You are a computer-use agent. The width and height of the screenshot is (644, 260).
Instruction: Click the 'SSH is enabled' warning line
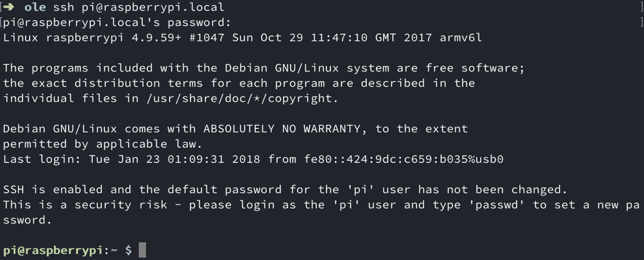pyautogui.click(x=285, y=189)
